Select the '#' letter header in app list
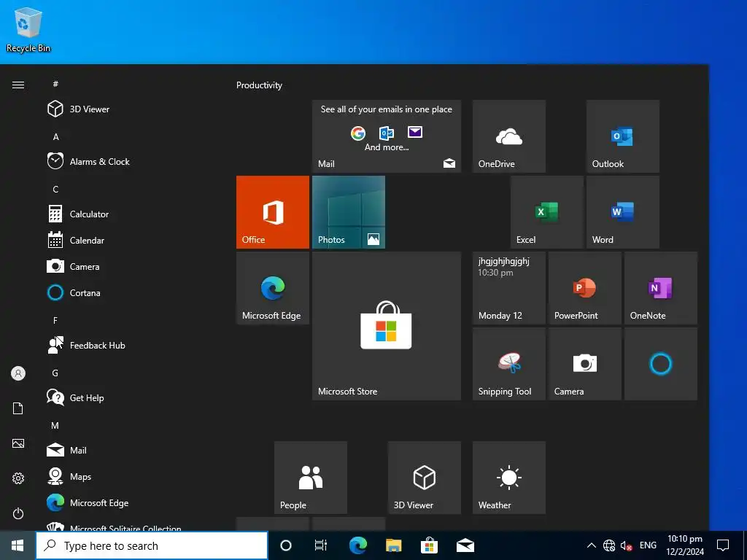Image resolution: width=747 pixels, height=560 pixels. click(x=55, y=84)
